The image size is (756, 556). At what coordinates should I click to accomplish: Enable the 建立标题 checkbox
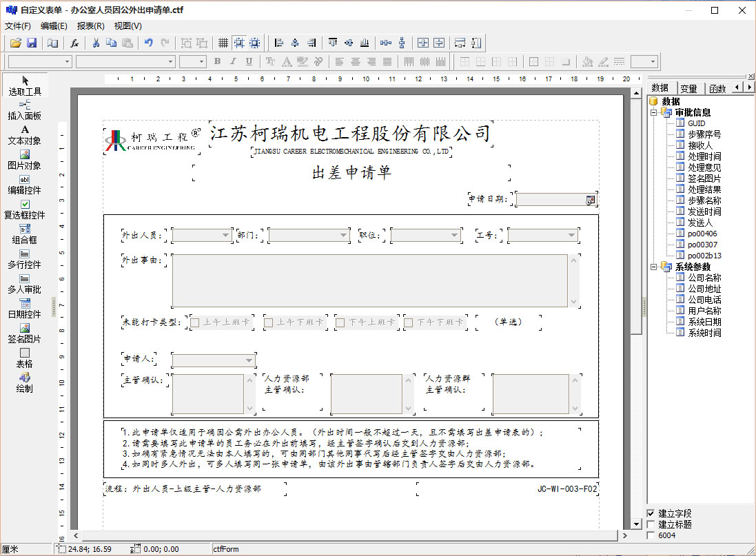[x=651, y=524]
